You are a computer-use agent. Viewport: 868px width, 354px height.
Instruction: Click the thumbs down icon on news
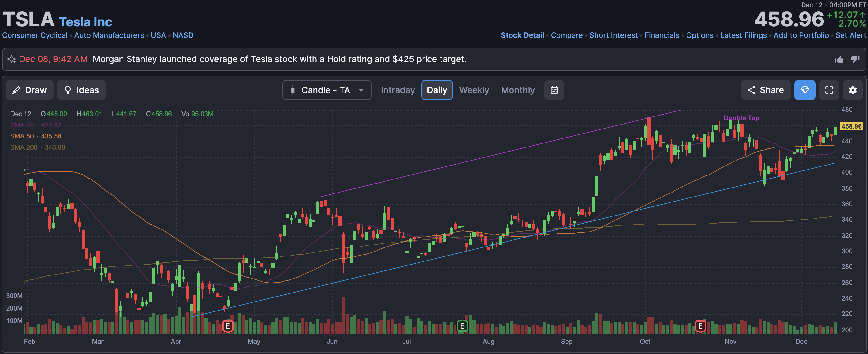click(855, 59)
